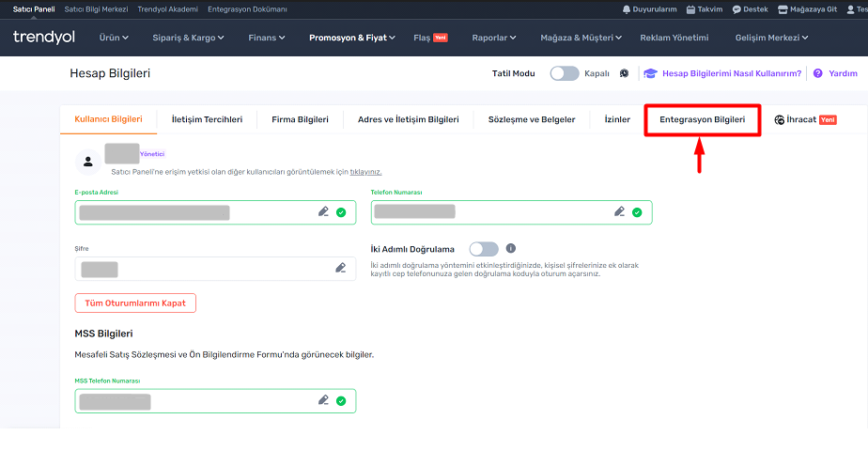This screenshot has width=868, height=466.
Task: Focus the MSS Telefon Numarası field
Action: pyautogui.click(x=215, y=400)
